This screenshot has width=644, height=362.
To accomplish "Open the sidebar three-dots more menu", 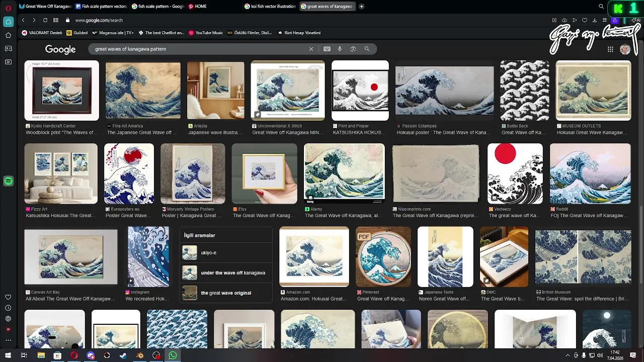I will click(8, 340).
